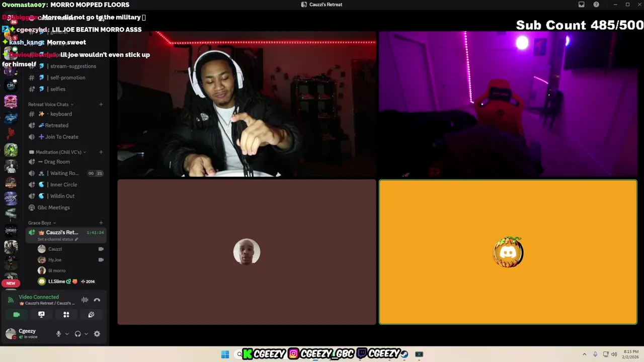Click HyJoe's camera-on video icon
Image resolution: width=644 pixels, height=362 pixels.
tap(101, 260)
